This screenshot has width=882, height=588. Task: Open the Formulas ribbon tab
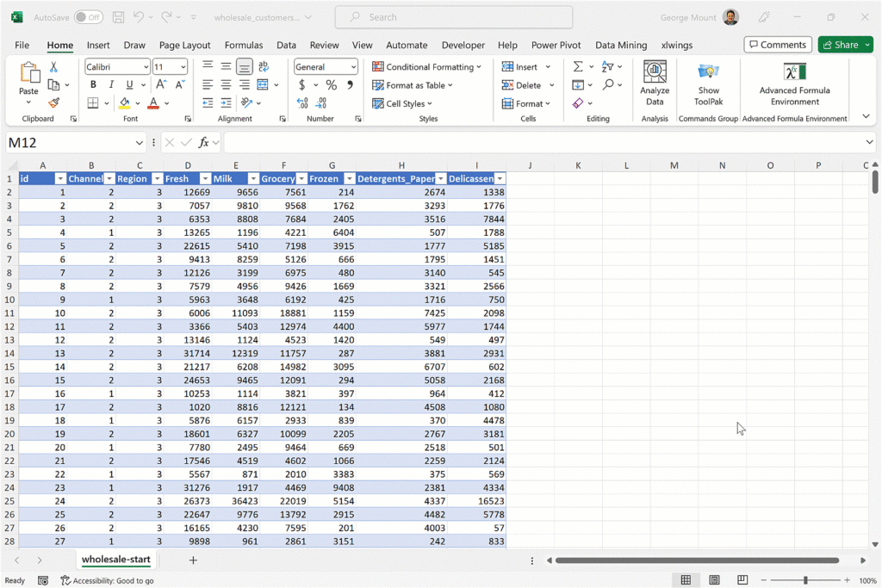coord(244,45)
